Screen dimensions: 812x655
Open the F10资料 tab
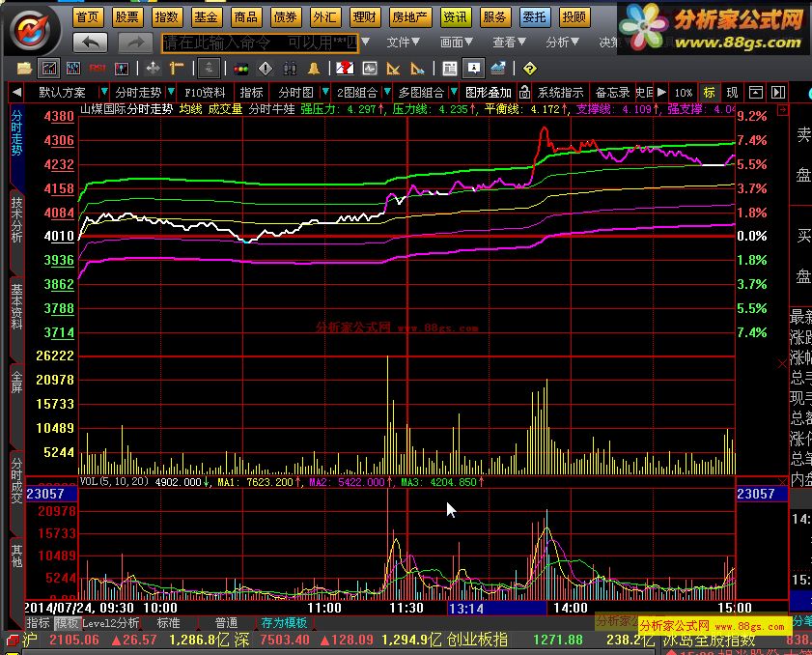coord(205,92)
